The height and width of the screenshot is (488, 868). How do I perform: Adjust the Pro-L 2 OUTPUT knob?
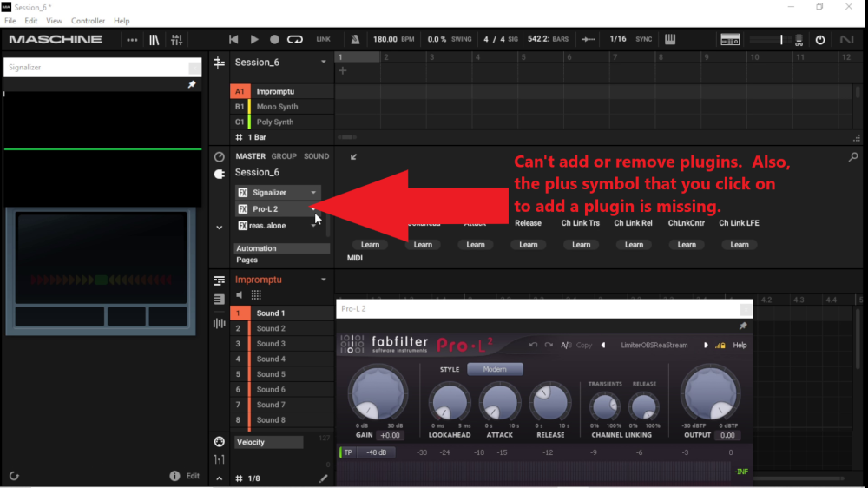point(710,394)
